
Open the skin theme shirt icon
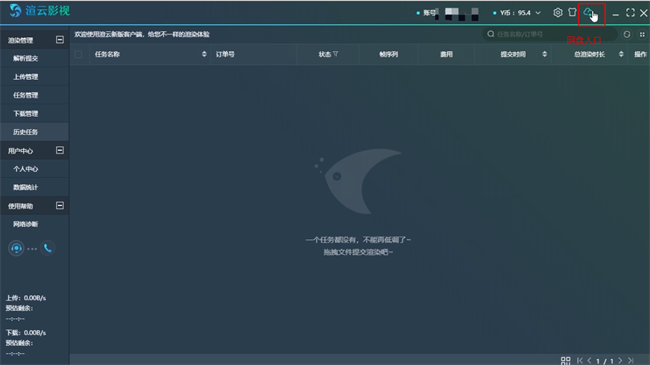(572, 12)
